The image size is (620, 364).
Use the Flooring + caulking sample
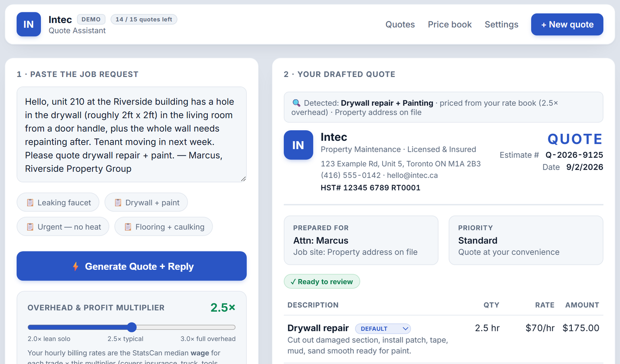pos(163,227)
